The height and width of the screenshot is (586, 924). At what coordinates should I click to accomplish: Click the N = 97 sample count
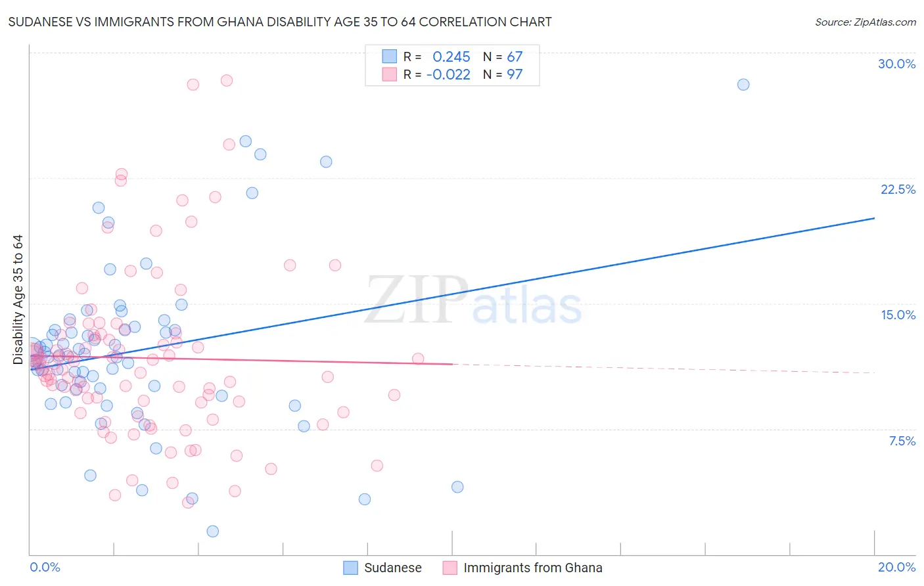(503, 74)
